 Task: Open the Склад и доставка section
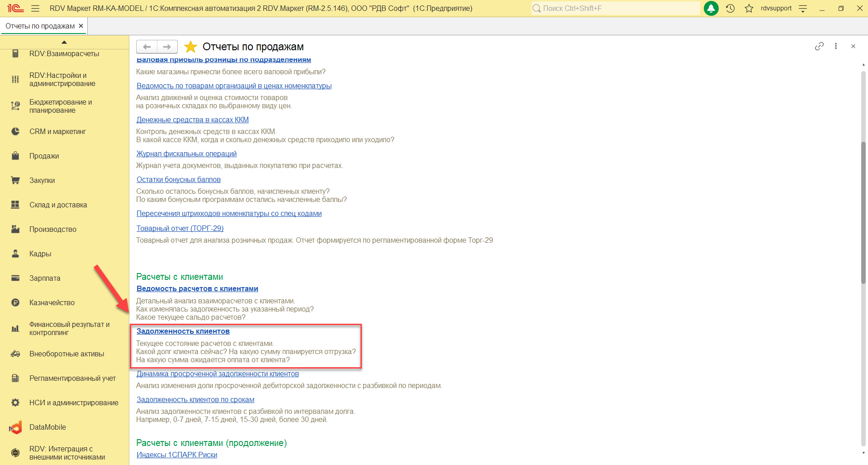(x=58, y=205)
